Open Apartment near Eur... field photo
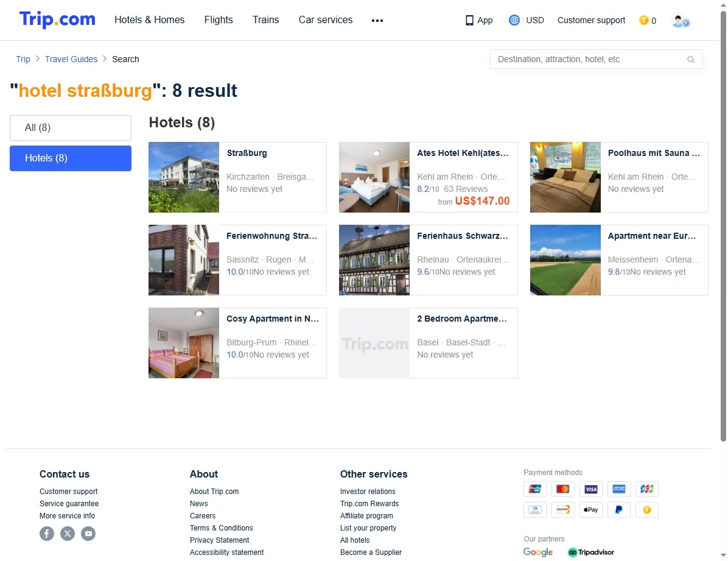Viewport: 728px width, 561px height. pos(565,260)
